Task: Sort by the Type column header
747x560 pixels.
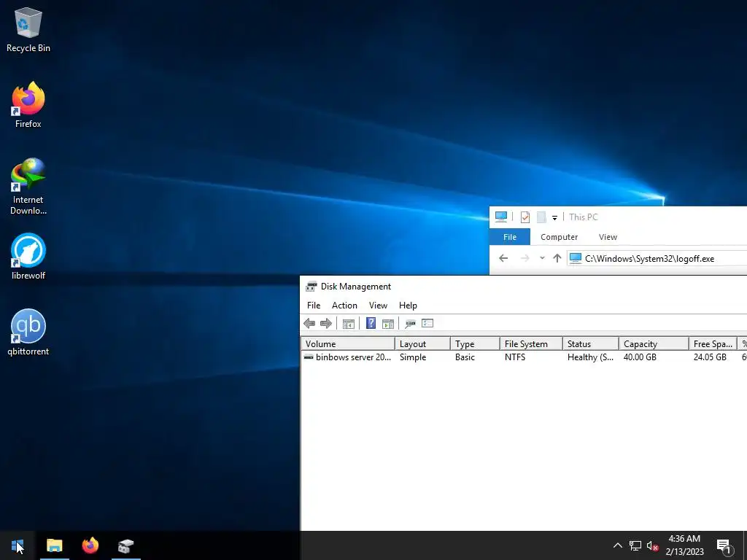Action: coord(475,344)
